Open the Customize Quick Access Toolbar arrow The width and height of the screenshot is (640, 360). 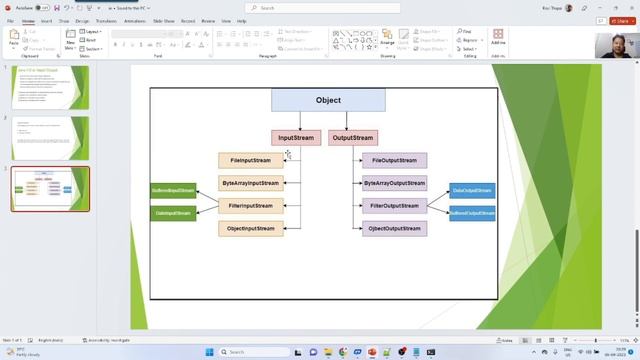[99, 8]
